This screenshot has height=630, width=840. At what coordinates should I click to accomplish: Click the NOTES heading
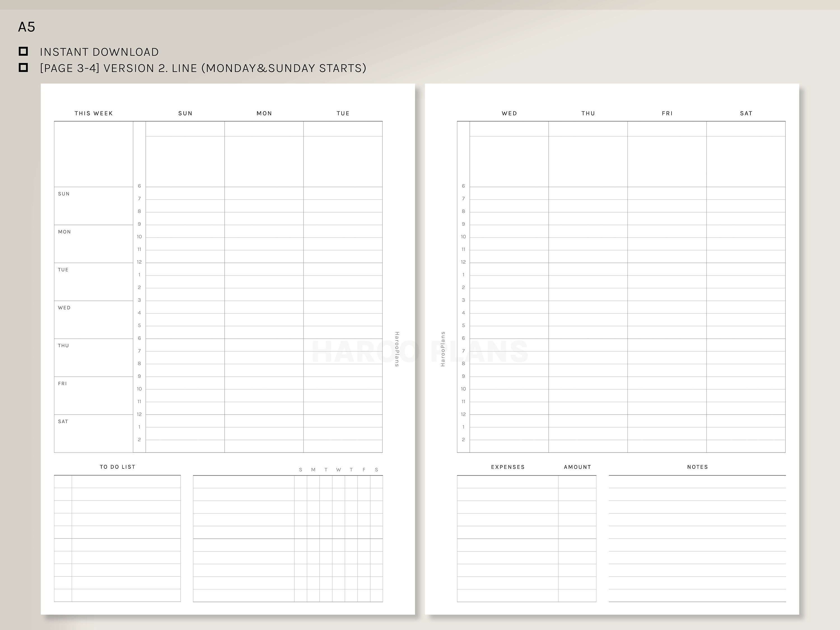tap(697, 467)
